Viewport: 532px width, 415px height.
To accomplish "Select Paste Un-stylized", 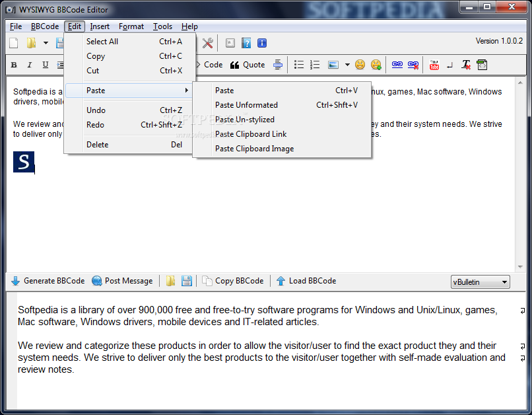I will (282, 120).
